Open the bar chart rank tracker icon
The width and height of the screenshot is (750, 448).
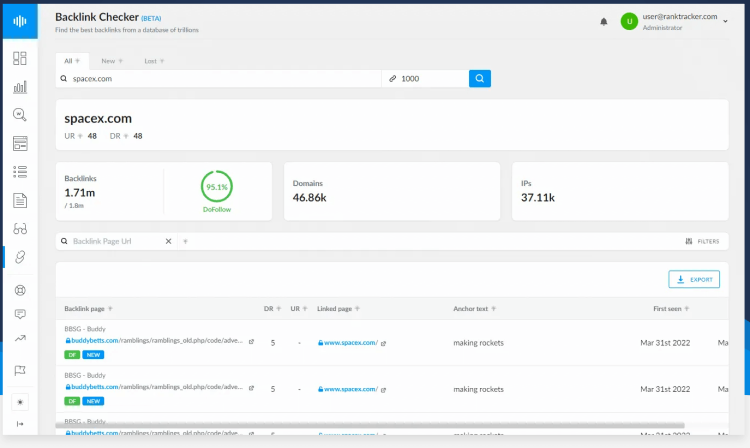[20, 87]
